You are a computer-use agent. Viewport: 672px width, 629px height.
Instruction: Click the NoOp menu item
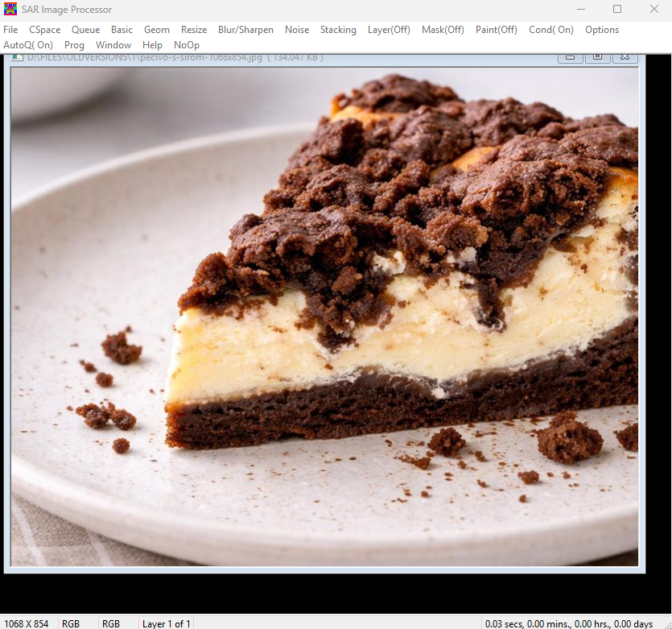[187, 45]
